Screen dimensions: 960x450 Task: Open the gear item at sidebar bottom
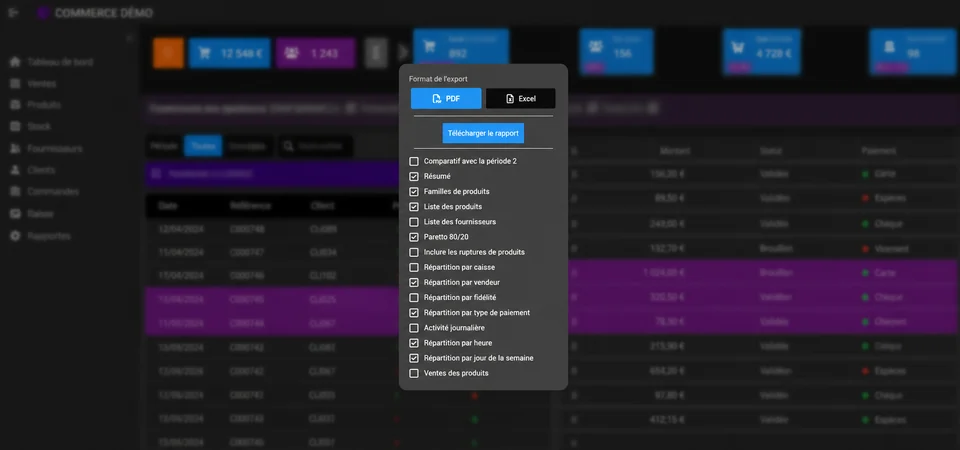pyautogui.click(x=15, y=236)
